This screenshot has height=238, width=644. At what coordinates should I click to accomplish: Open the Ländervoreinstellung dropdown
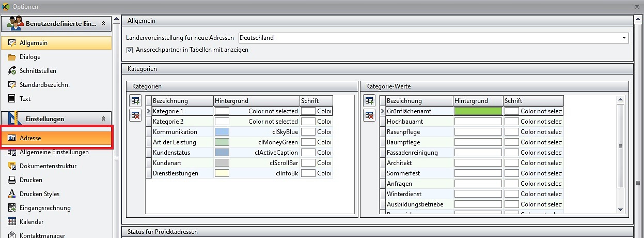624,38
